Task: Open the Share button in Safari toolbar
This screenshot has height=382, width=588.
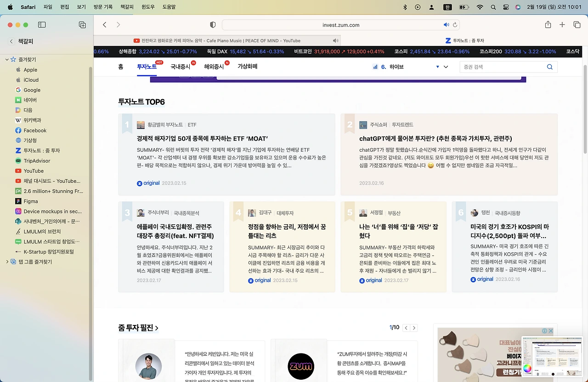Action: click(x=548, y=25)
